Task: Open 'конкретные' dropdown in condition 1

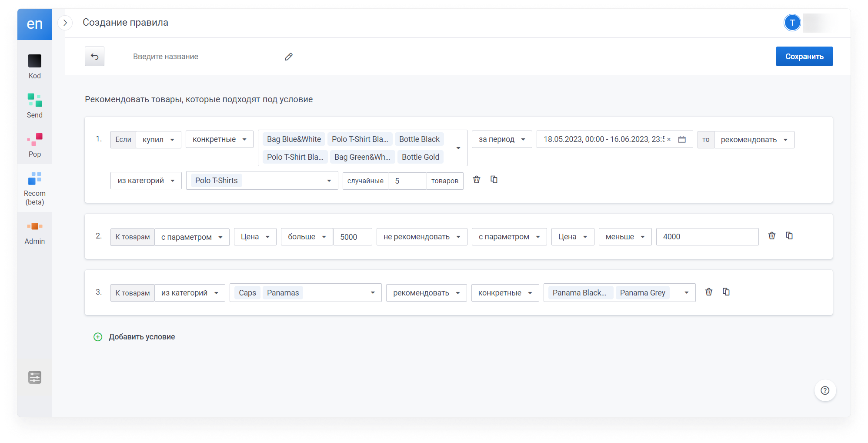Action: pos(220,140)
